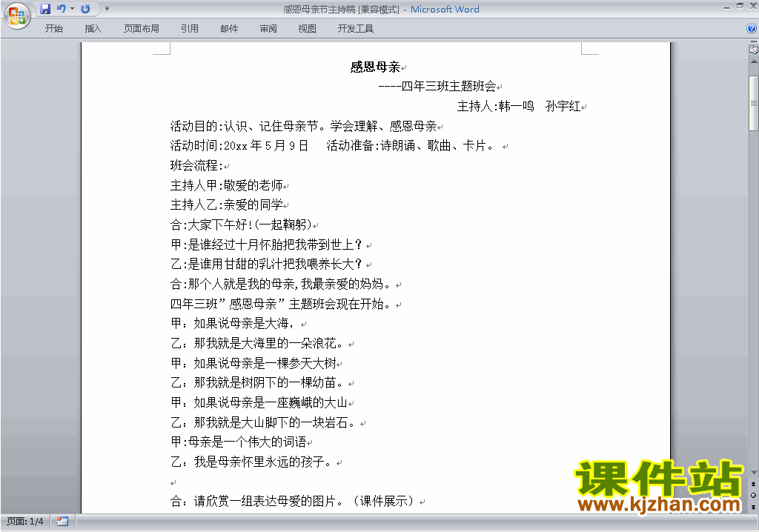Switch to the 邮件 tab
Viewport: 759px width, 532px height.
pyautogui.click(x=229, y=29)
